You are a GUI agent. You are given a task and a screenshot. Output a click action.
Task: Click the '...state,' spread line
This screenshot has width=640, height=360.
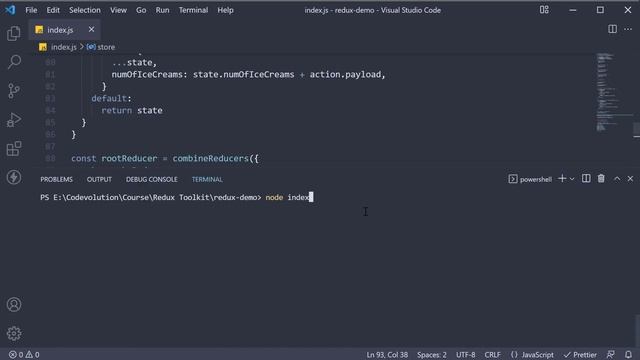click(x=134, y=63)
